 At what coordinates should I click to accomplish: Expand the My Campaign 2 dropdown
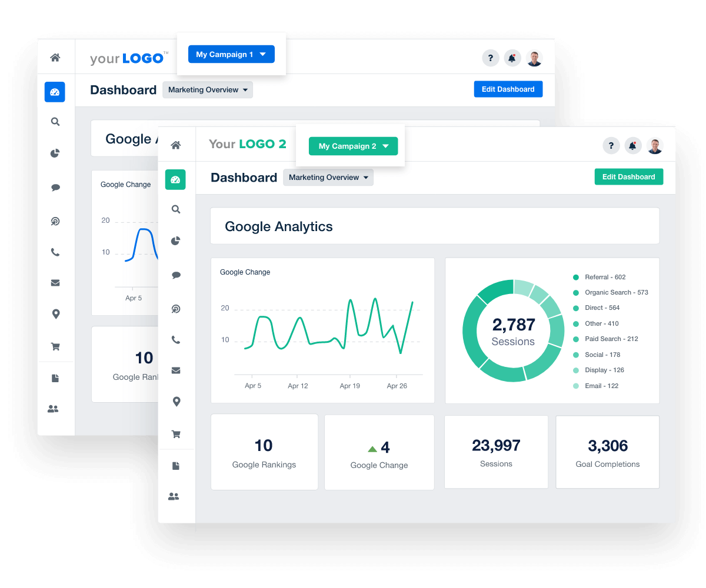point(353,146)
